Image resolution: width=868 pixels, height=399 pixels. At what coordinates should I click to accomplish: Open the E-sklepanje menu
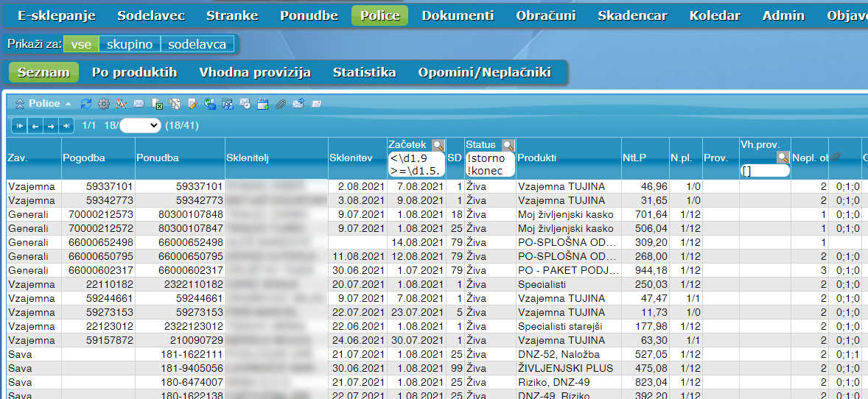(x=57, y=15)
